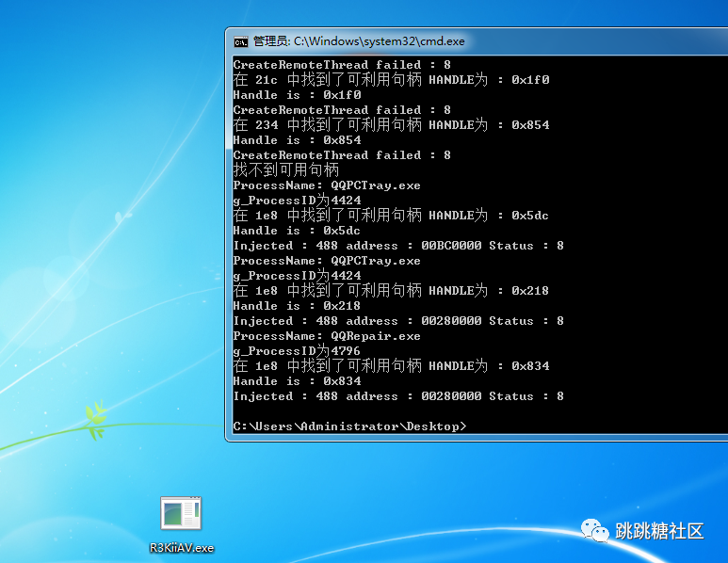Image resolution: width=728 pixels, height=563 pixels.
Task: Click the cmd.exe window title text
Action: tap(359, 41)
